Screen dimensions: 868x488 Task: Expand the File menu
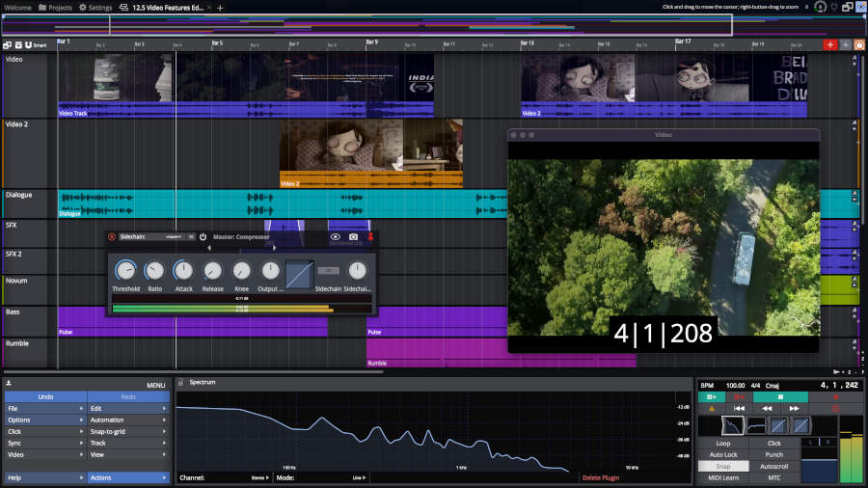tap(45, 408)
